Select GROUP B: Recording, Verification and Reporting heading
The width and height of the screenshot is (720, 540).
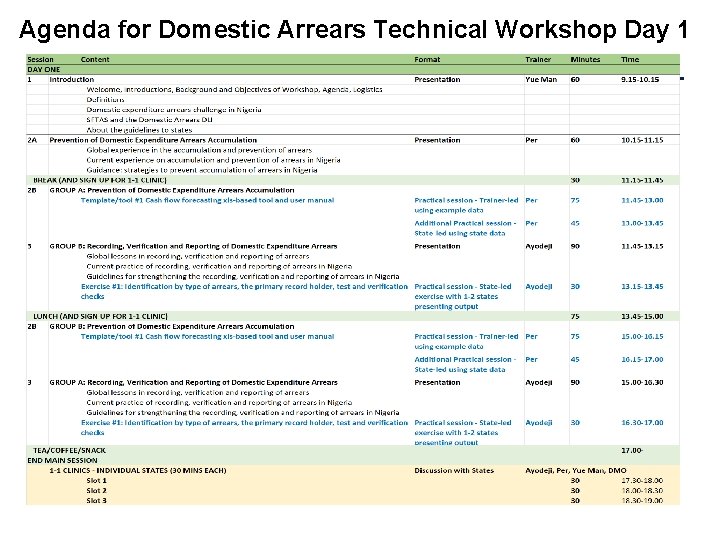click(x=193, y=246)
